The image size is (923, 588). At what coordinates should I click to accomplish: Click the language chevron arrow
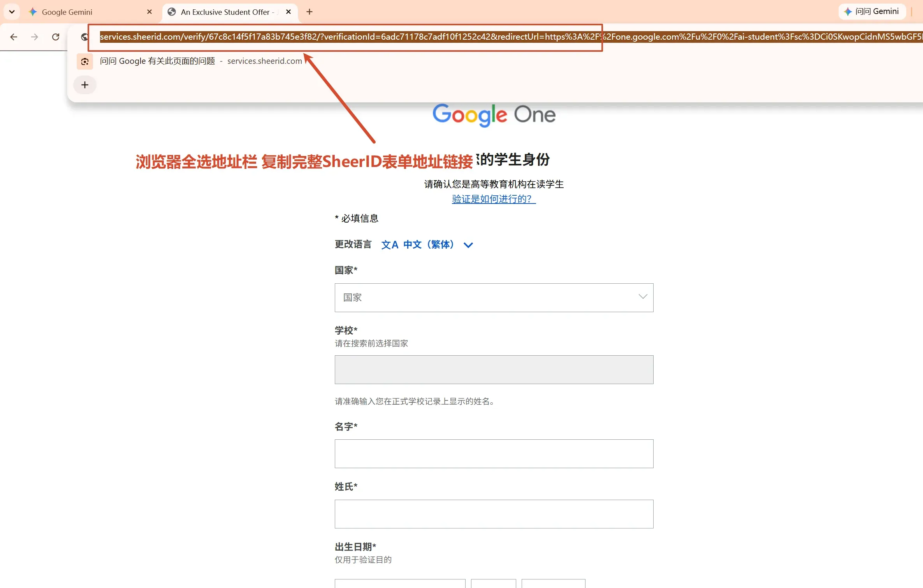[468, 245]
